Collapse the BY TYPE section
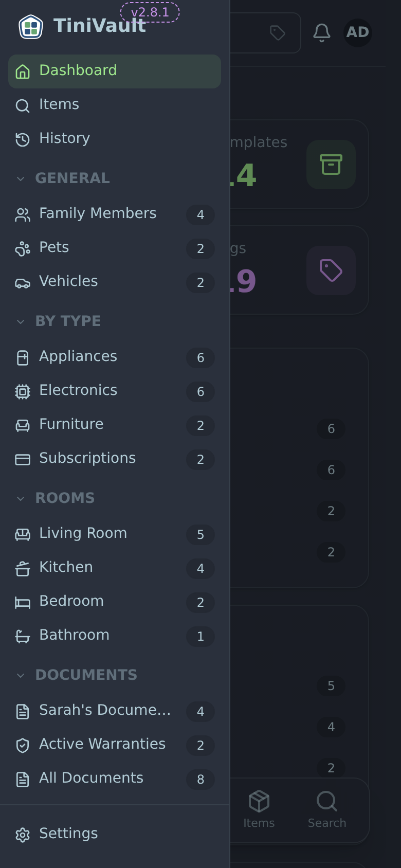The image size is (401, 868). (21, 321)
